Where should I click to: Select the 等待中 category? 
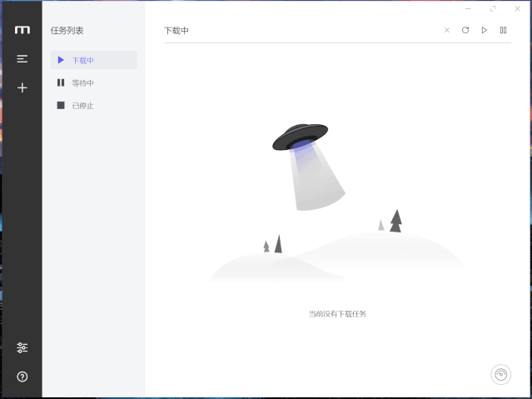(x=93, y=82)
